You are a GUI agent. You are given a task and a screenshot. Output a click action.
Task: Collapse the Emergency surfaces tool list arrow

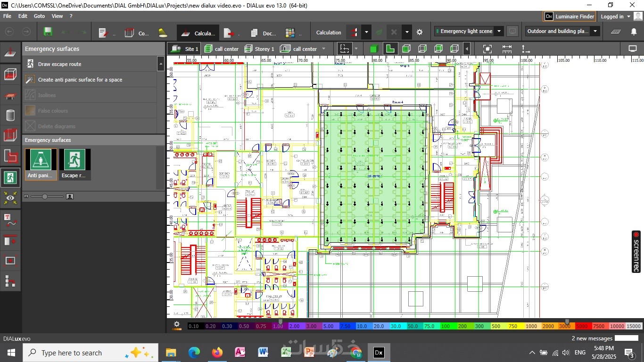coord(161,64)
